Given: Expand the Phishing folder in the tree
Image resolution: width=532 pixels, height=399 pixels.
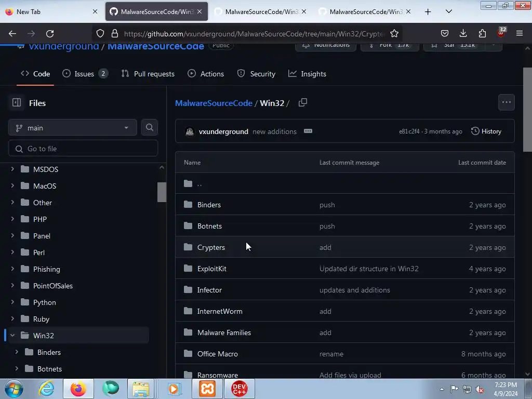Looking at the screenshot, I should 12,269.
